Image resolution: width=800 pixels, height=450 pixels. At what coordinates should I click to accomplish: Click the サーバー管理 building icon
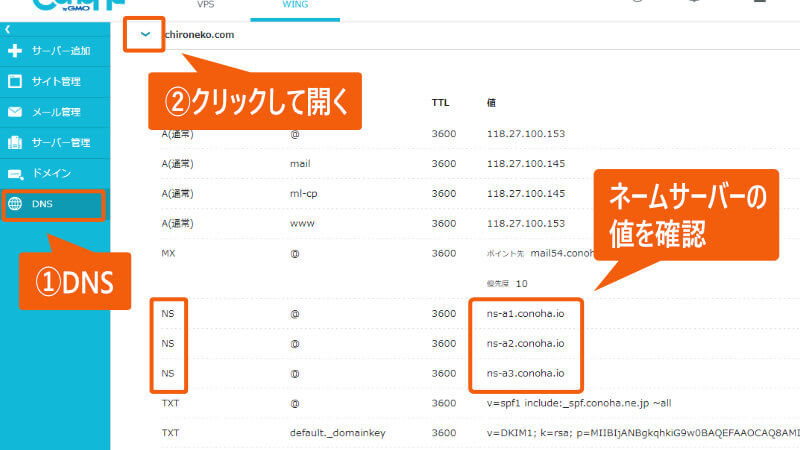15,142
